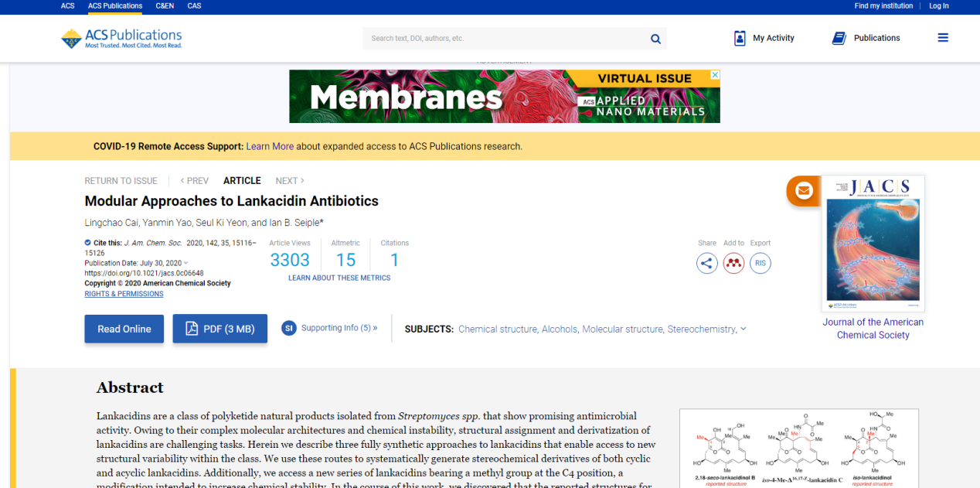The width and height of the screenshot is (980, 488).
Task: Click the Cite this checkmark icon
Action: [x=87, y=242]
